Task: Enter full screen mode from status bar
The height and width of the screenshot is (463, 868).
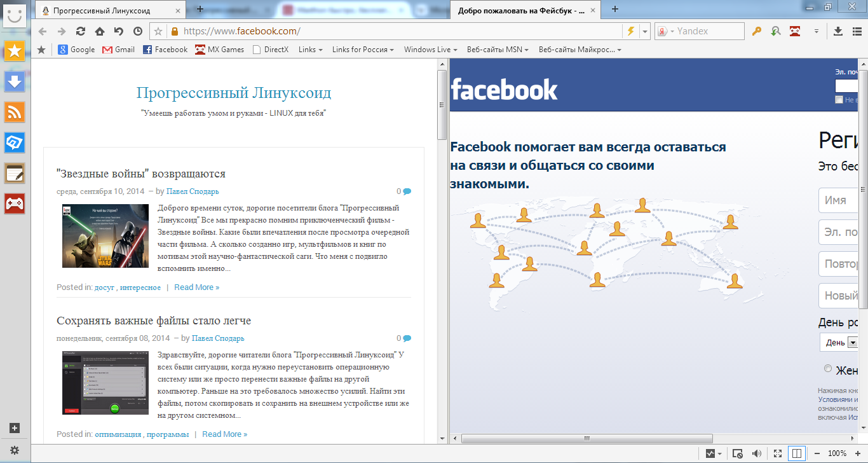Action: tap(777, 453)
